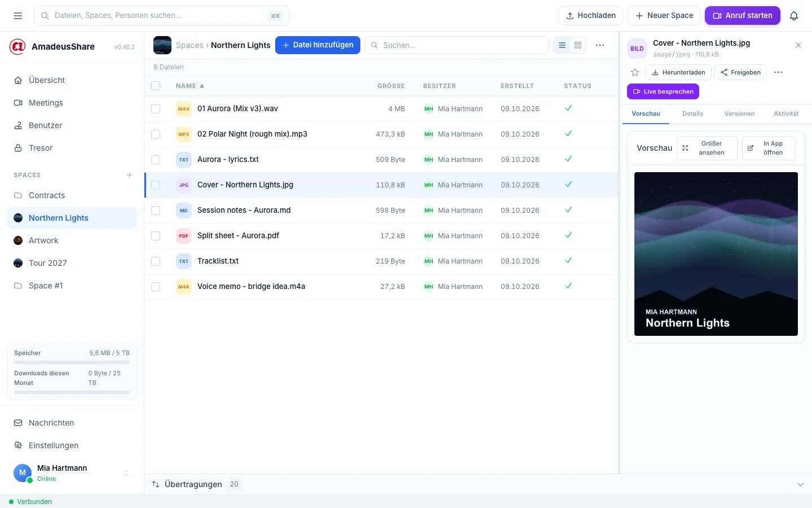Tick the Aurora - lyrics.txt checkbox

[x=156, y=160]
